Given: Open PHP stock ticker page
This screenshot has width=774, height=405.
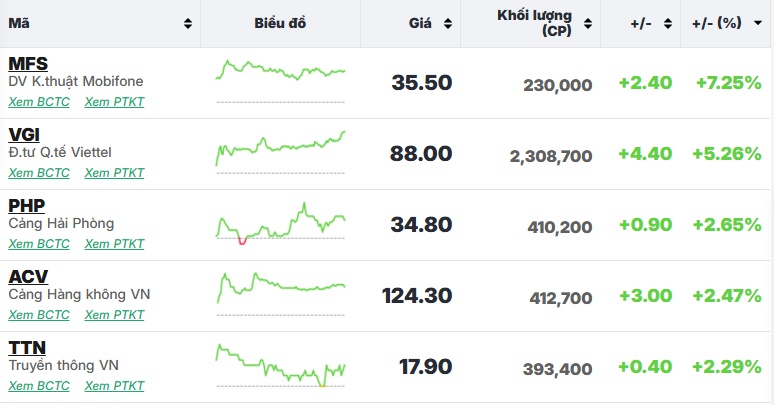Looking at the screenshot, I should click(27, 206).
